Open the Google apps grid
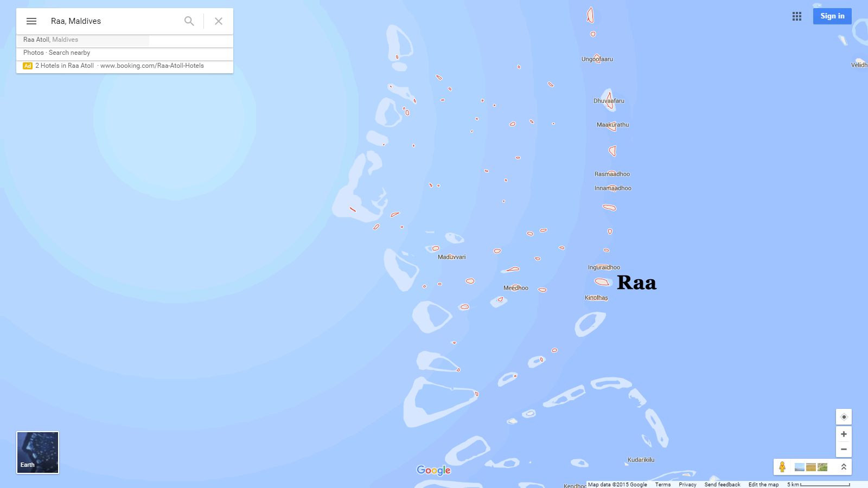The width and height of the screenshot is (868, 488). (x=797, y=16)
